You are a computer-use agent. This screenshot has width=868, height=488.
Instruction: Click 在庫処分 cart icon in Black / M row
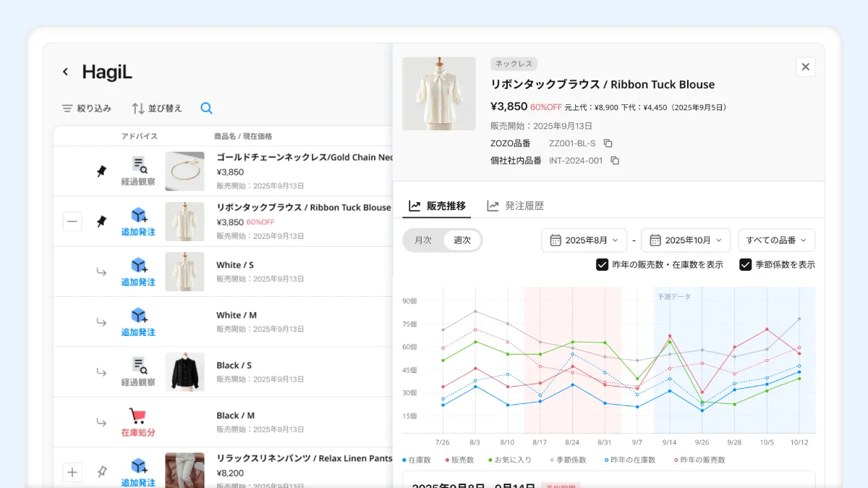[138, 422]
